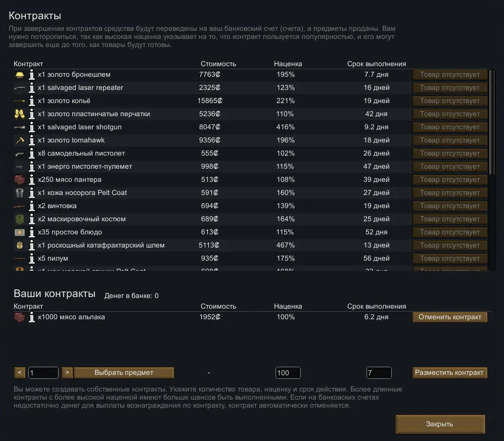
Task: Show info for мясо пантера contract
Action: 31,180
